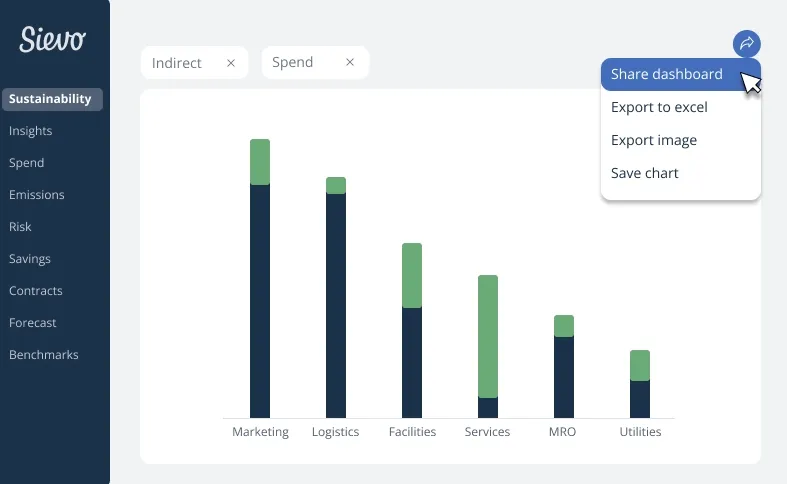Select Share dashboard from the menu

coord(667,74)
